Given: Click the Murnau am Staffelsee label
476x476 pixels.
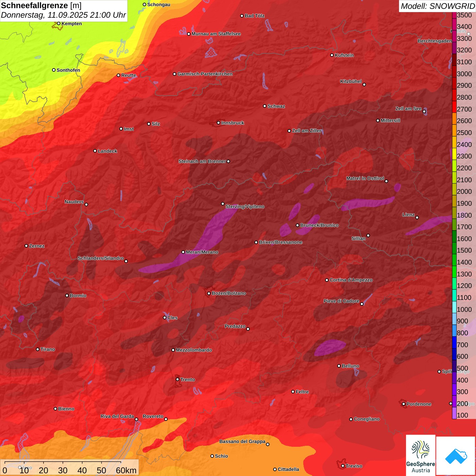Looking at the screenshot, I should [216, 34].
